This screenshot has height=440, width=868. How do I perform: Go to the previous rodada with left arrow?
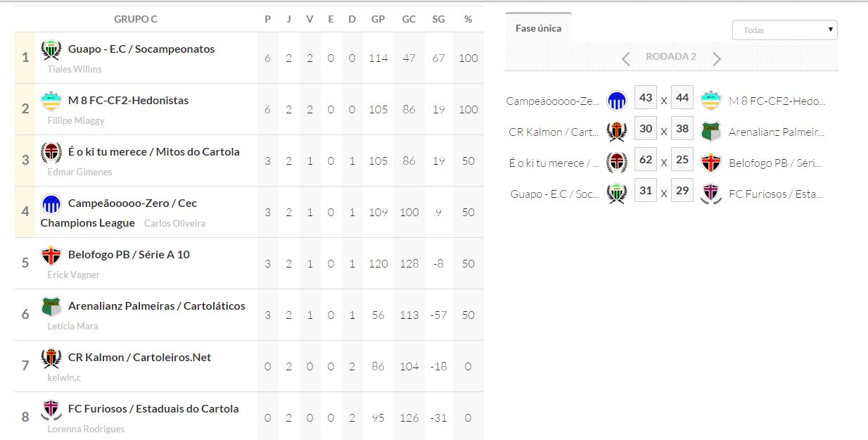pyautogui.click(x=626, y=59)
